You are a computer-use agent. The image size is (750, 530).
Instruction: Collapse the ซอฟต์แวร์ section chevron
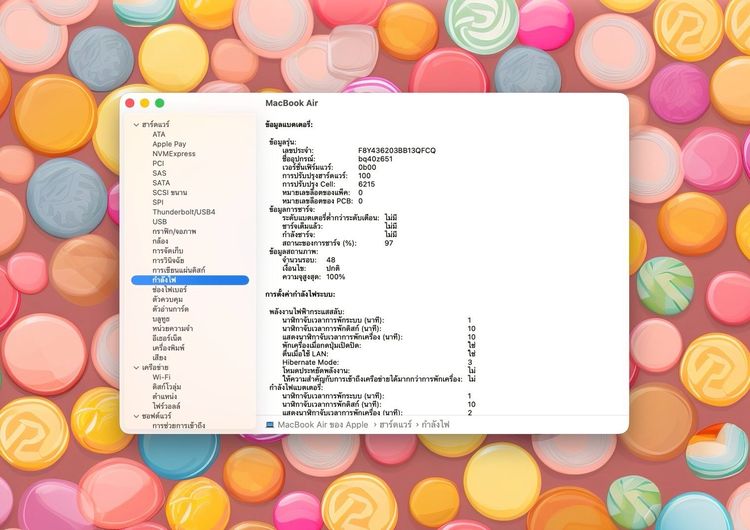click(136, 417)
